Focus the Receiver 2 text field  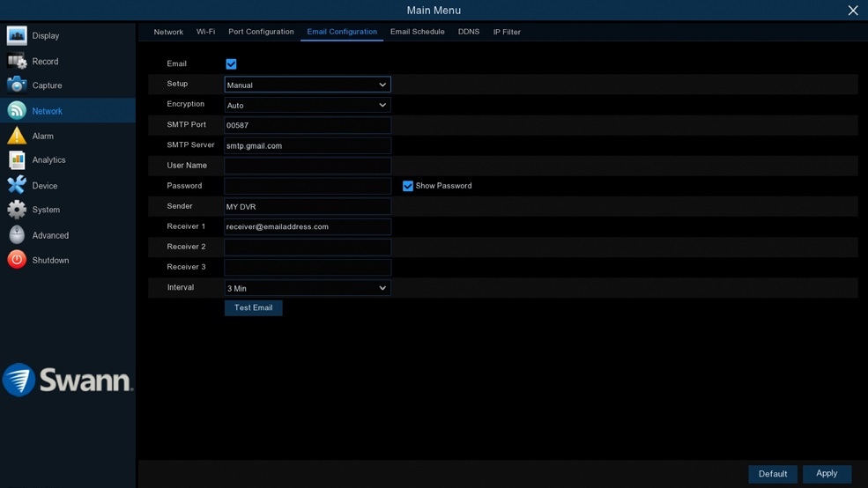tap(307, 248)
